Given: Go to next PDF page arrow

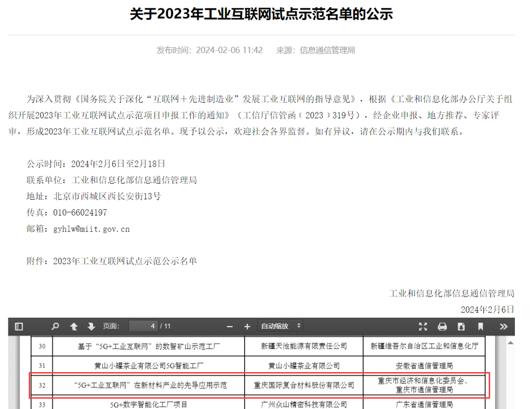Looking at the screenshot, I should pyautogui.click(x=91, y=326).
